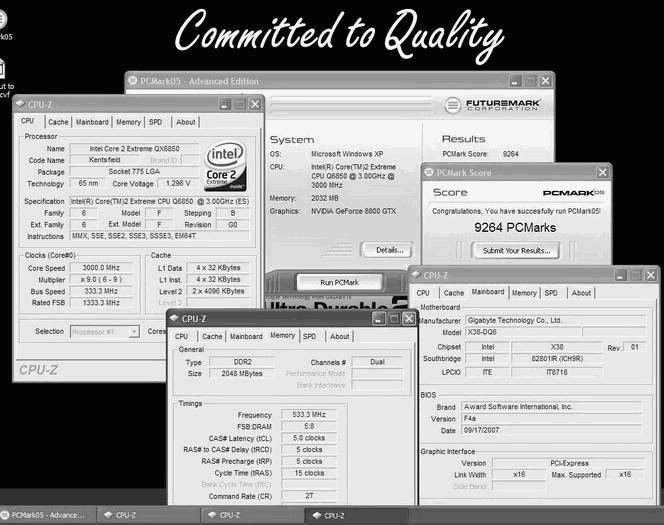Screen dimensions: 664x525
Task: Open the Processor selection dropdown
Action: tap(134, 332)
